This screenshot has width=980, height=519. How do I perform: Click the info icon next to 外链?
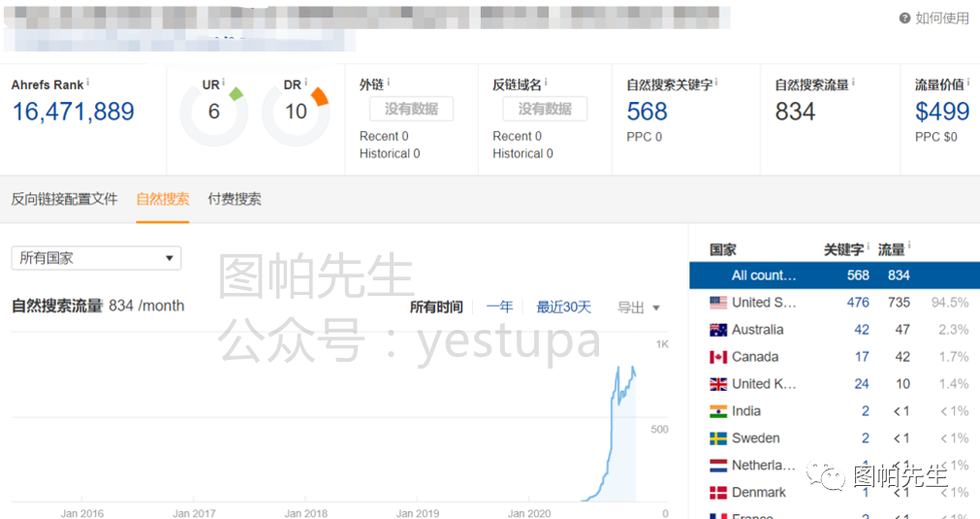point(389,83)
